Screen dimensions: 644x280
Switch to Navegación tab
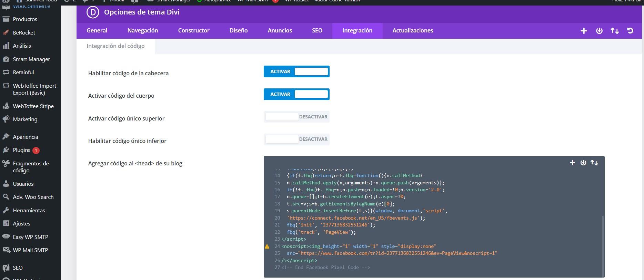click(143, 31)
